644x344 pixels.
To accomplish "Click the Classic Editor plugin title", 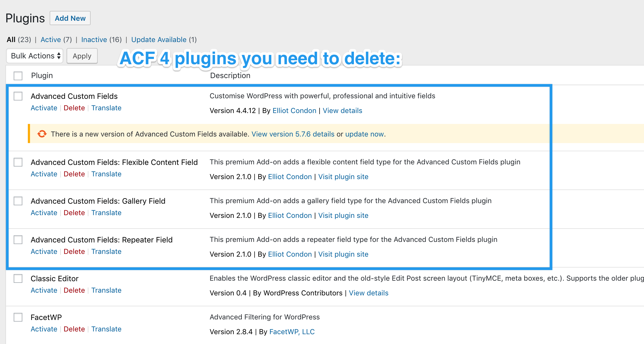I will (55, 278).
